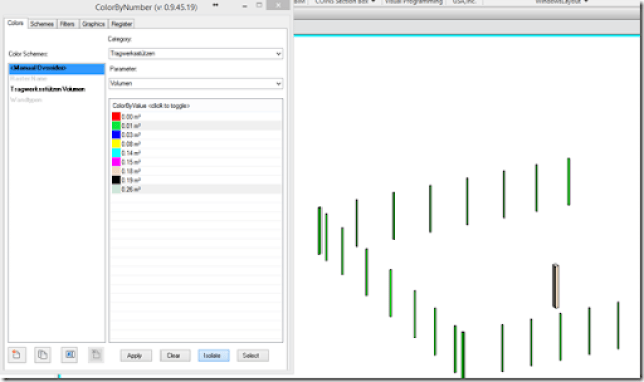
Task: Select the 0.00 m³ value text
Action: coord(131,117)
